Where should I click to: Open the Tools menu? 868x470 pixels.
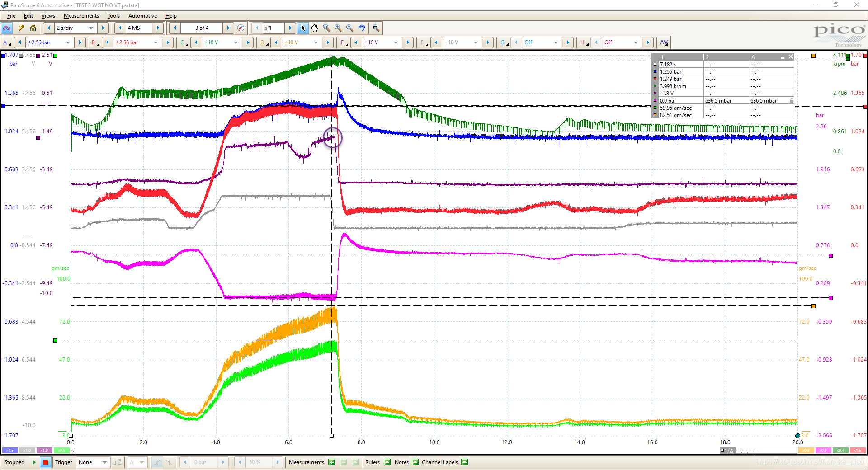[113, 16]
